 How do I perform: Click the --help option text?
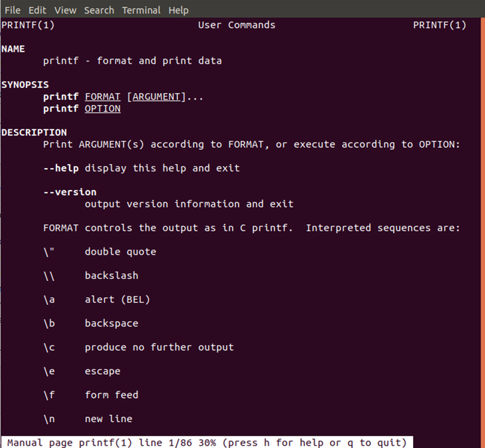[x=61, y=168]
